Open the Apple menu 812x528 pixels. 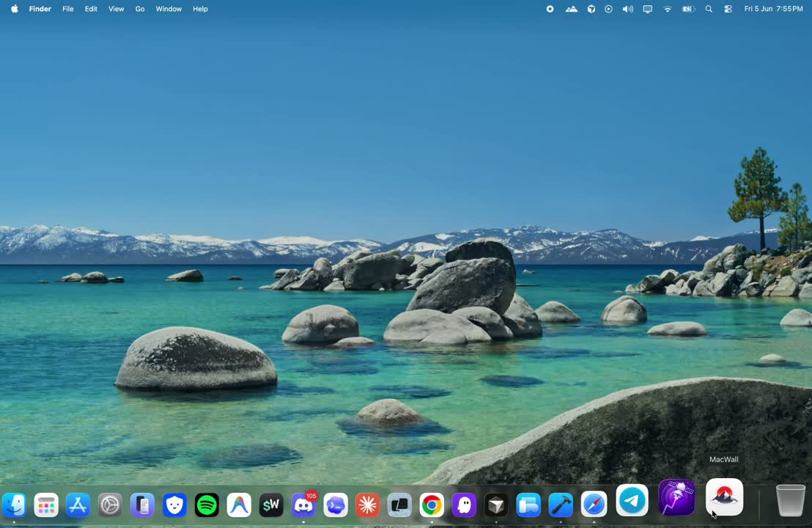coord(15,9)
